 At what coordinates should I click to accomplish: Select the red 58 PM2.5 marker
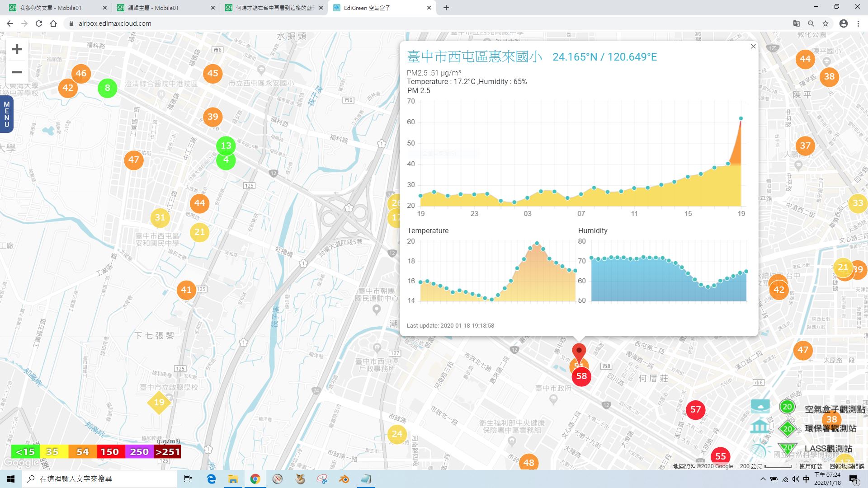pyautogui.click(x=581, y=376)
